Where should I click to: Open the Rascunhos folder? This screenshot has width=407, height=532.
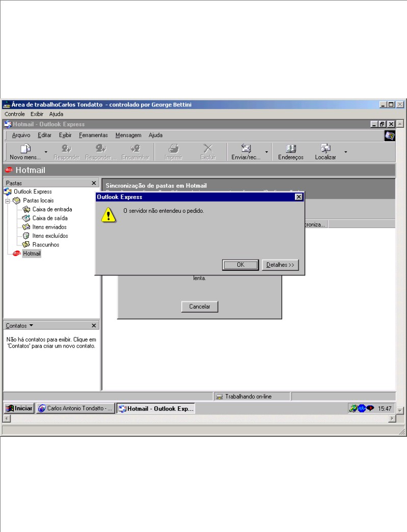point(45,245)
